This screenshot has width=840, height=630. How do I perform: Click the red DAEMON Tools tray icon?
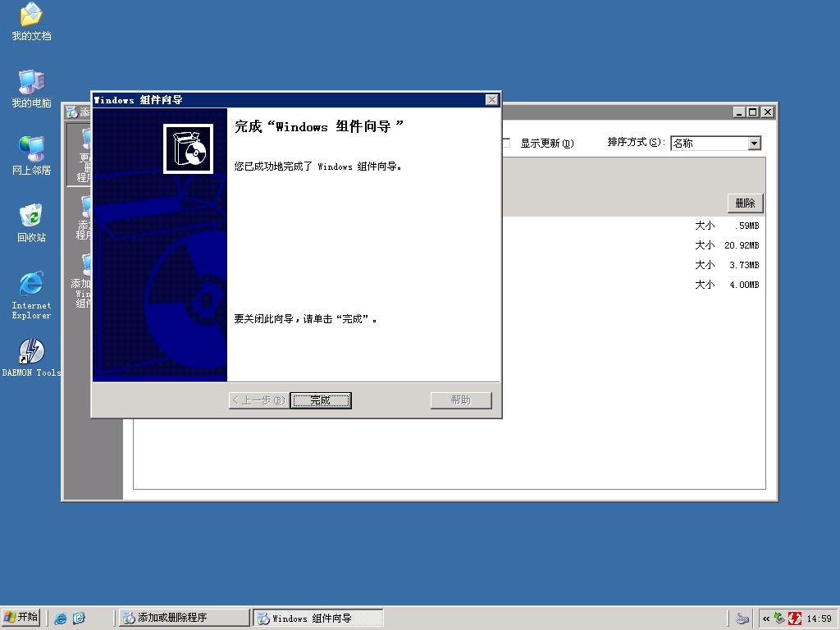tap(795, 619)
